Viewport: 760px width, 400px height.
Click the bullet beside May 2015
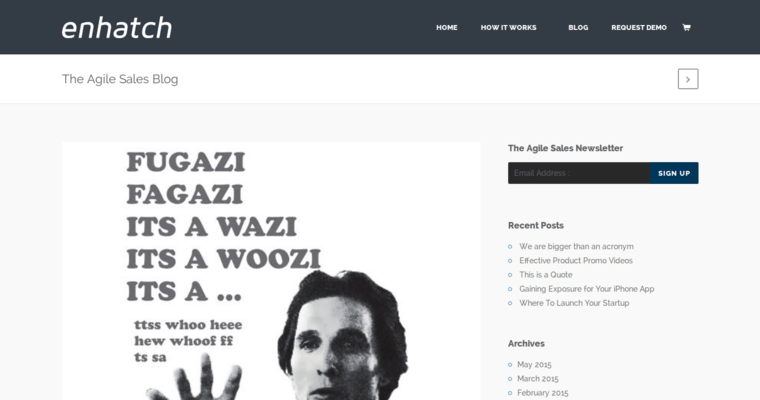[x=510, y=365]
